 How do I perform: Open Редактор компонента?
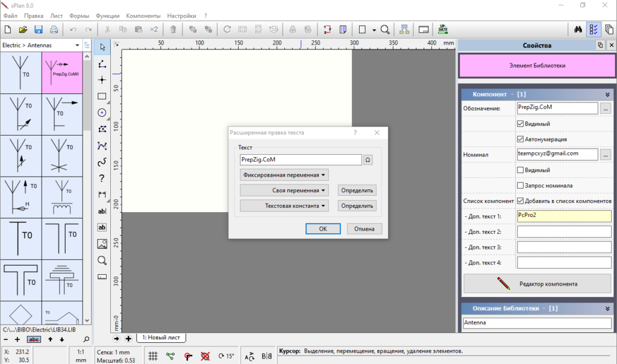[x=537, y=283]
